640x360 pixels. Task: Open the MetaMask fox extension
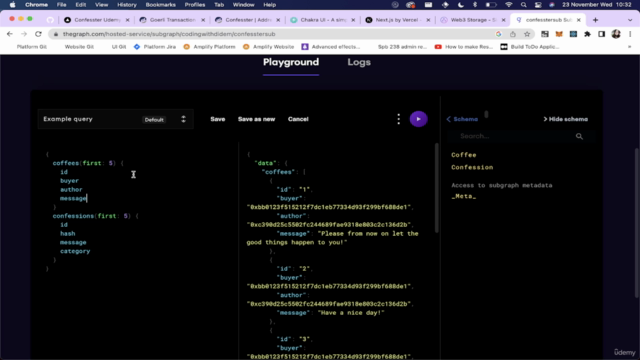(x=559, y=34)
